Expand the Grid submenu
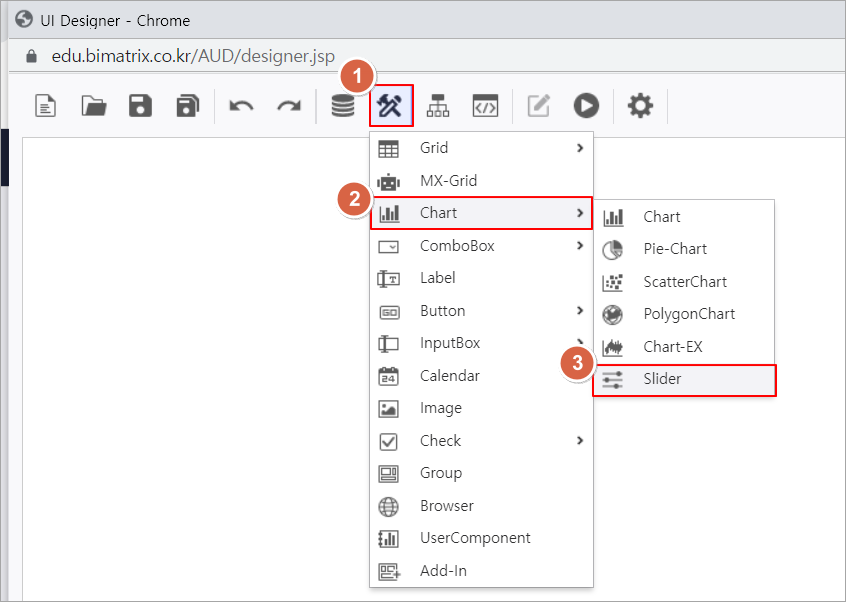The height and width of the screenshot is (602, 846). pos(481,148)
